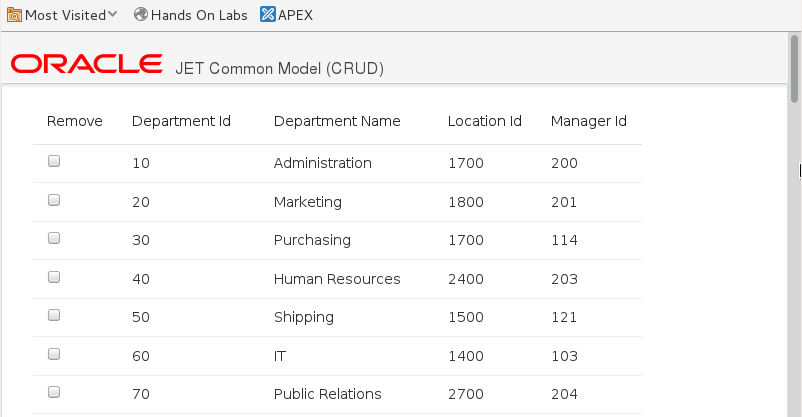Check Remove box for Administration department
802x417 pixels.
[54, 161]
